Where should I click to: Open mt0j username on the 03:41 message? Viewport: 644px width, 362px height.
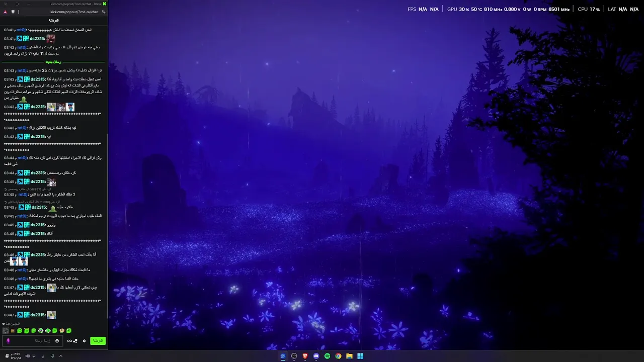pos(21,30)
